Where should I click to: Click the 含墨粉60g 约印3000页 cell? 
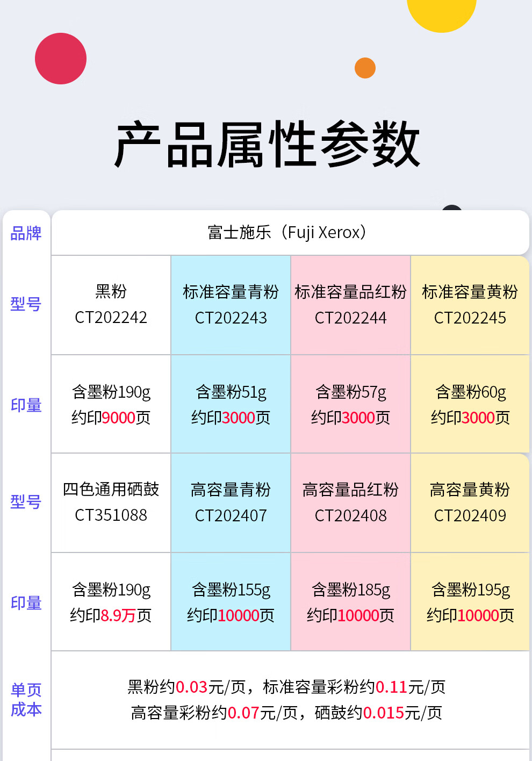(x=470, y=404)
